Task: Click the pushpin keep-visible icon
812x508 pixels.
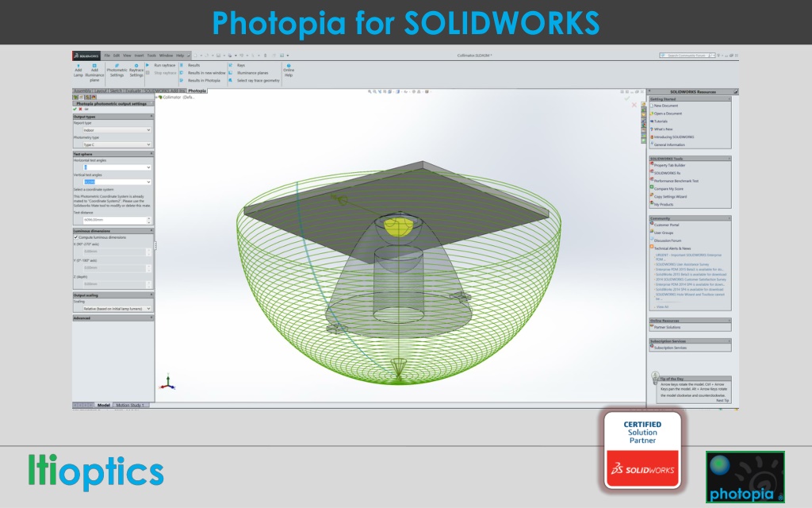Action: click(86, 110)
